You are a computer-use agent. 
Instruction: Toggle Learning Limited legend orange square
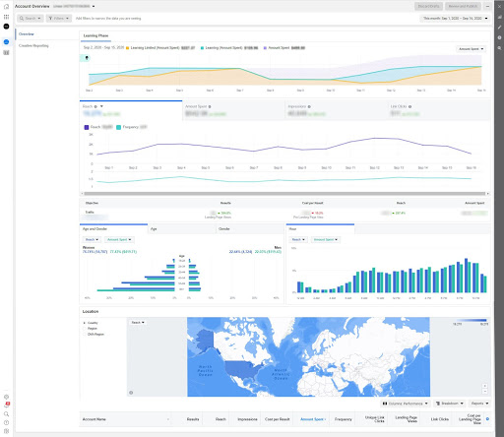[x=128, y=48]
